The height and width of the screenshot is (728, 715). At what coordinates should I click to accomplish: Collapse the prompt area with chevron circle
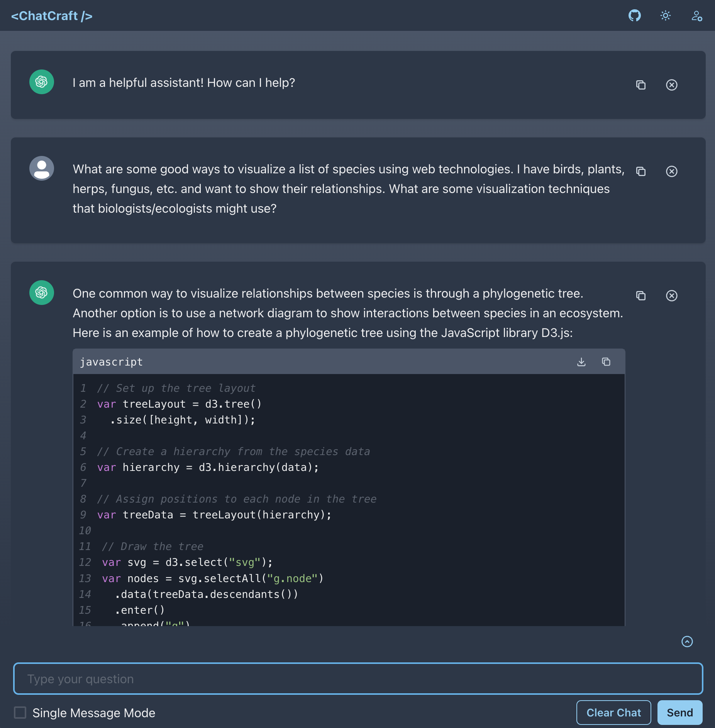pos(687,642)
